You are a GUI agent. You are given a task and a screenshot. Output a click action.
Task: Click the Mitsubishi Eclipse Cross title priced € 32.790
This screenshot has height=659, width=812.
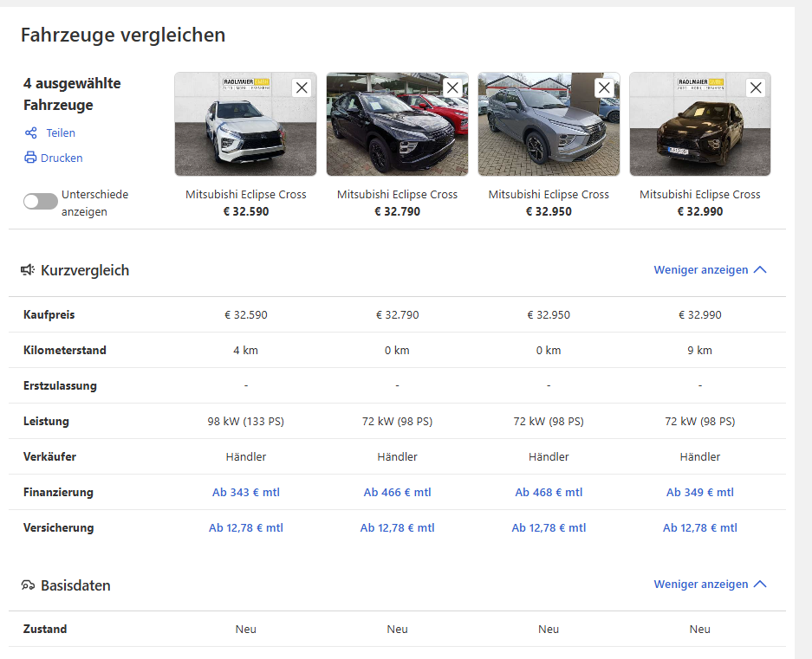click(397, 195)
